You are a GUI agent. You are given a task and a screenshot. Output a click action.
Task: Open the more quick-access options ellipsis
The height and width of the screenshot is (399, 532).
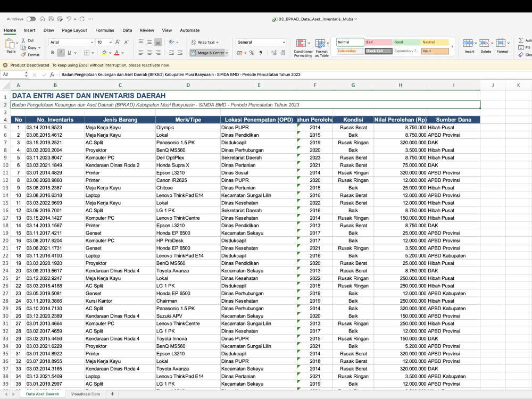[x=90, y=19]
